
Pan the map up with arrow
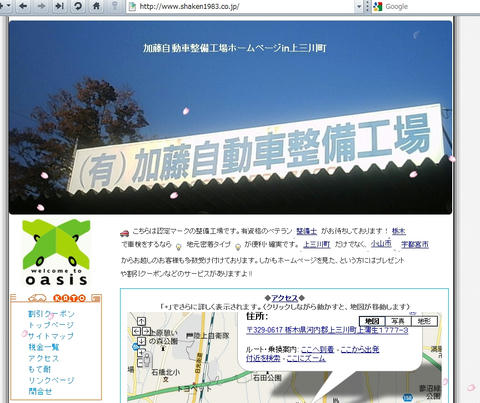[142, 321]
